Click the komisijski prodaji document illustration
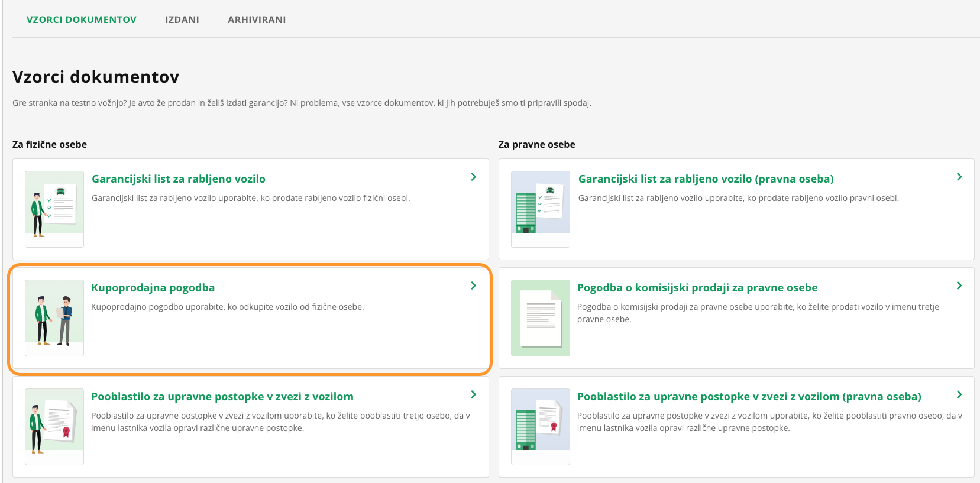Image resolution: width=980 pixels, height=483 pixels. [541, 317]
